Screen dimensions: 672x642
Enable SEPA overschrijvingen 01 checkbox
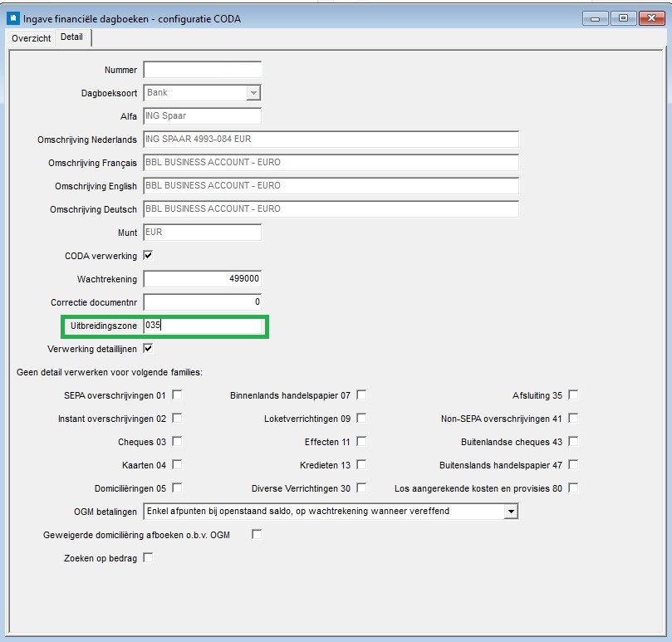click(x=177, y=395)
